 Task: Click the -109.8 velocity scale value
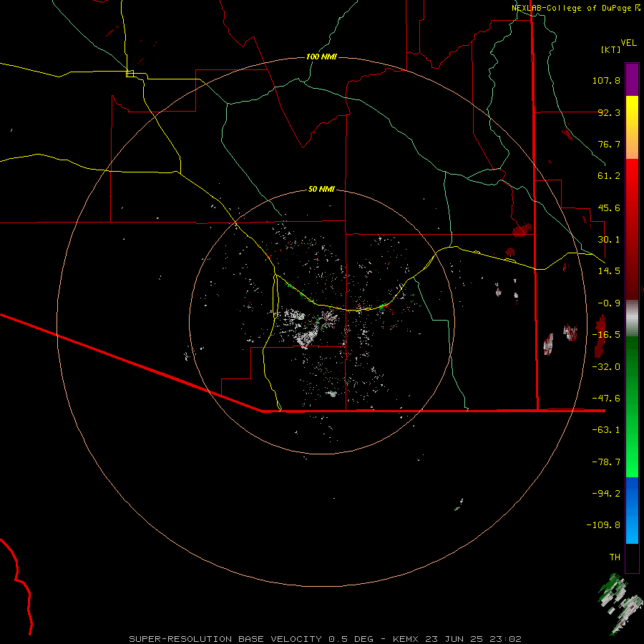click(603, 525)
